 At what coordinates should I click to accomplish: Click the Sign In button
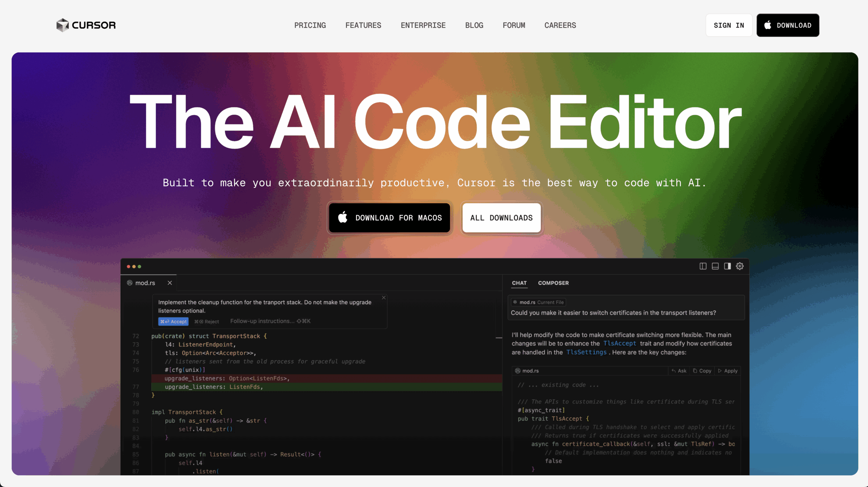tap(729, 25)
